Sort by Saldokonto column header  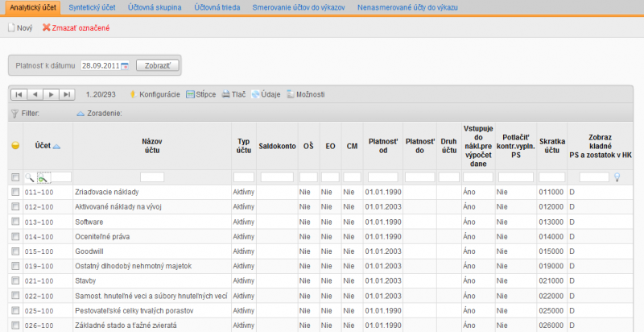[x=277, y=146]
